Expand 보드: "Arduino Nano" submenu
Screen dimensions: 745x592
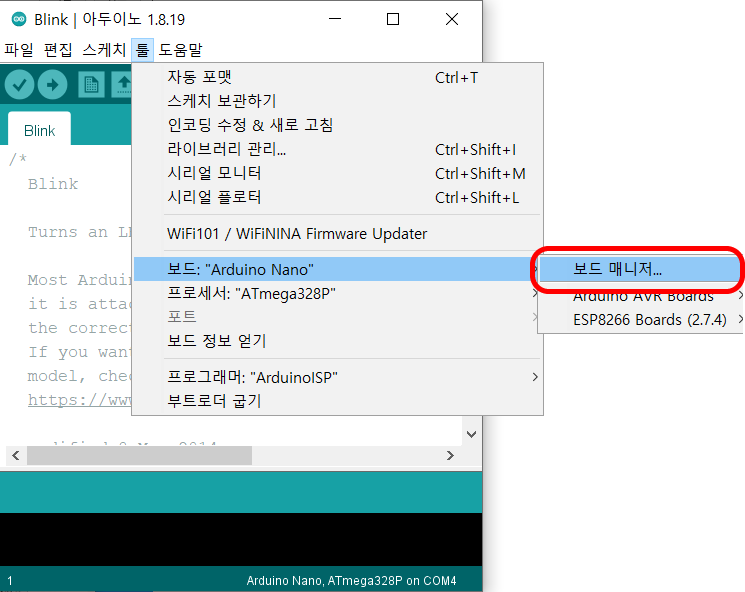point(337,269)
